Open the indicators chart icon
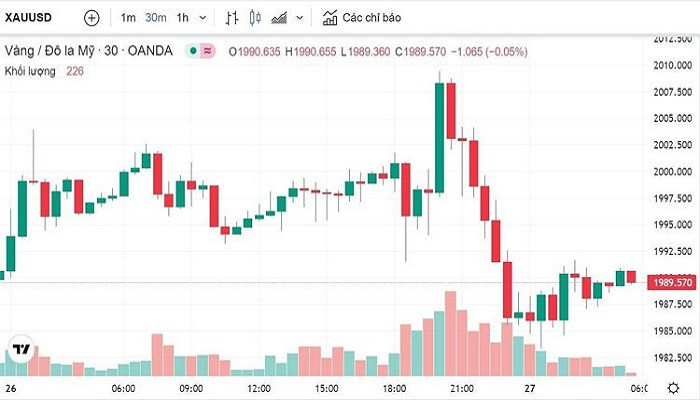Image resolution: width=700 pixels, height=400 pixels. click(330, 18)
